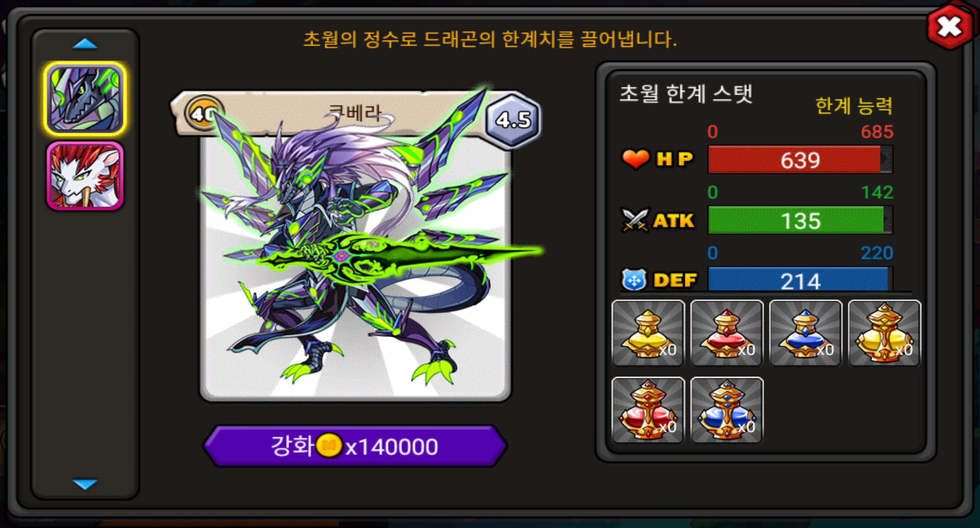Click the level 40 gold badge

point(204,113)
